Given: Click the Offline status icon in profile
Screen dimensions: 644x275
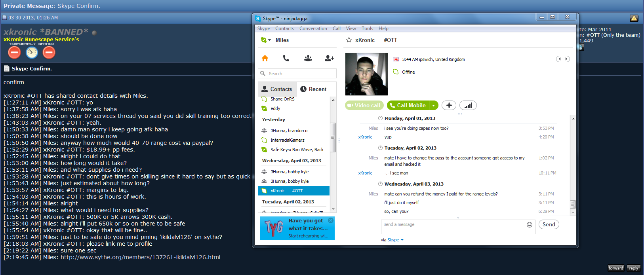Looking at the screenshot, I should pos(396,72).
